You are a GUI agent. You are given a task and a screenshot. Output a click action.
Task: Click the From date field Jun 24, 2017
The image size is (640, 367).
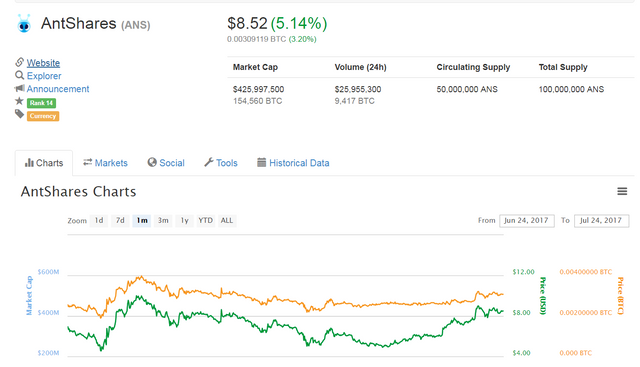[x=527, y=220]
